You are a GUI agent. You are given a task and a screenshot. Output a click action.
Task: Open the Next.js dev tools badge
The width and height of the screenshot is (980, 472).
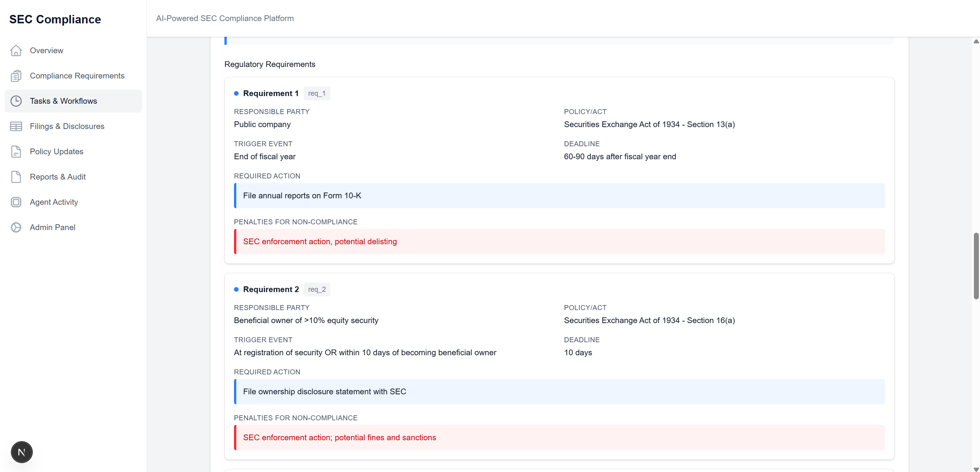22,452
